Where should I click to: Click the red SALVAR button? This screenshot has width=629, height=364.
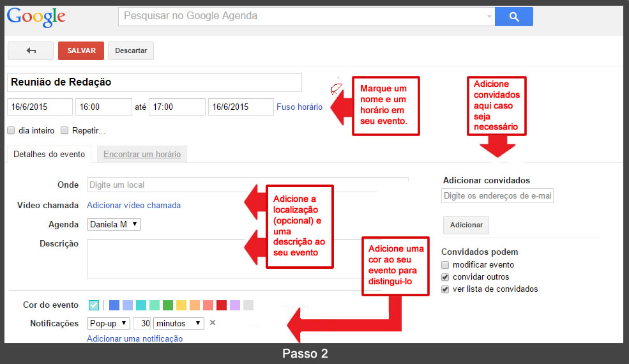click(x=81, y=51)
